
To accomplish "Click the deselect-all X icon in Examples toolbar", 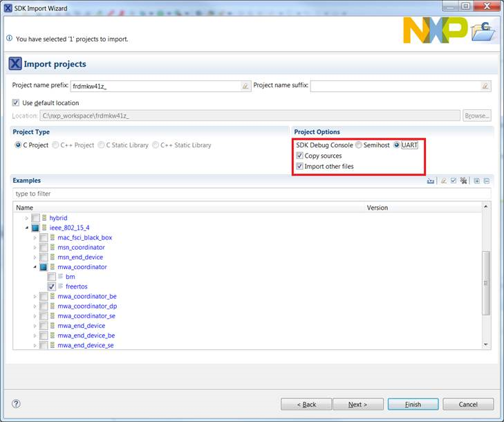I will (x=463, y=181).
